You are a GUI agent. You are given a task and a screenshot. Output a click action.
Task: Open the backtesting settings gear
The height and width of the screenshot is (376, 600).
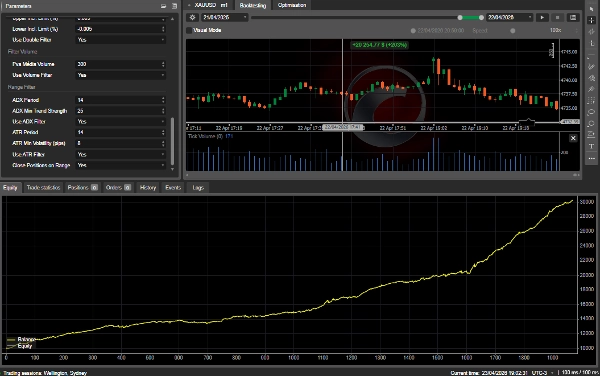coord(192,18)
